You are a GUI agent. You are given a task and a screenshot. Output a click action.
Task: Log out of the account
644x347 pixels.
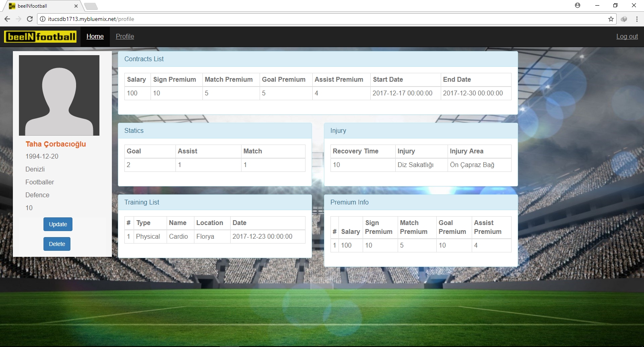coord(627,37)
